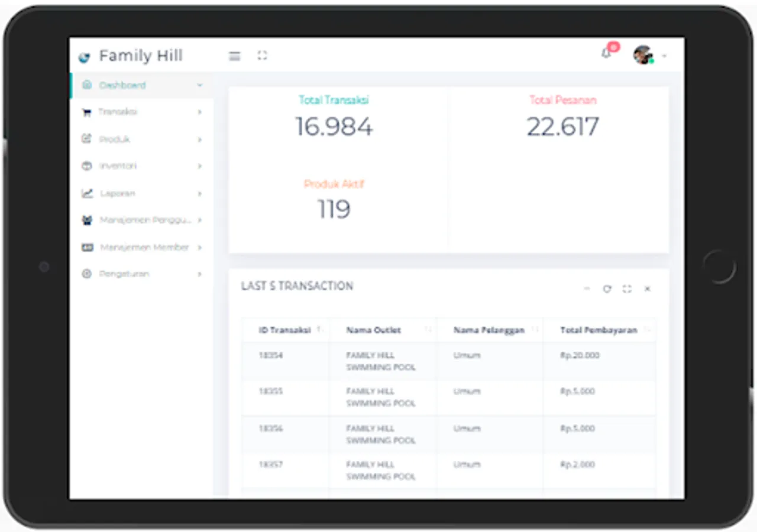Open the user avatar profile menu

point(643,55)
